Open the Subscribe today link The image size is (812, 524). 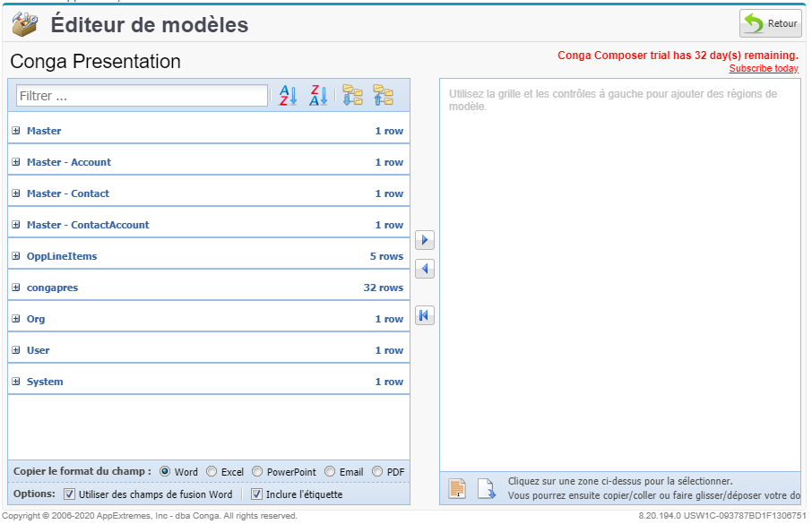[x=763, y=68]
